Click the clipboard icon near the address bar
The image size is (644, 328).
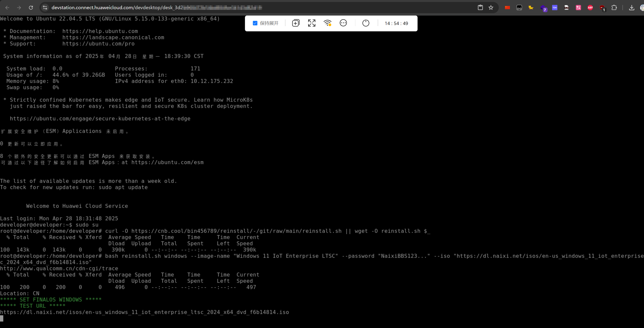(480, 7)
